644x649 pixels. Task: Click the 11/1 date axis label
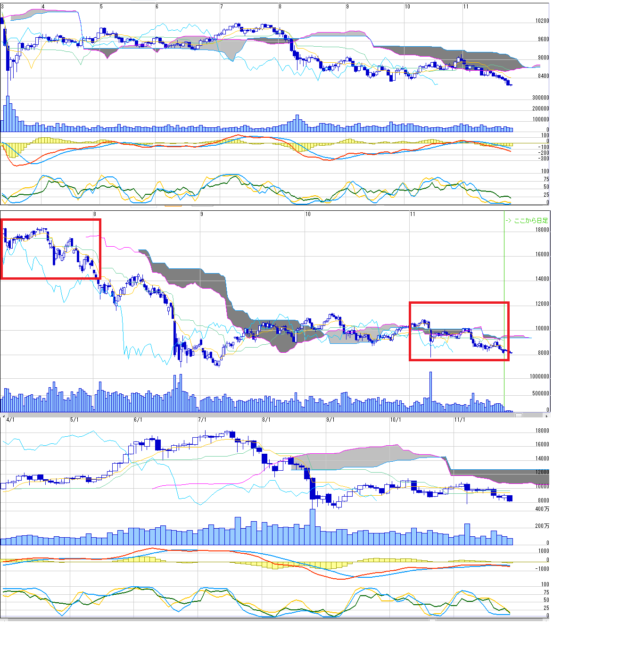[460, 420]
